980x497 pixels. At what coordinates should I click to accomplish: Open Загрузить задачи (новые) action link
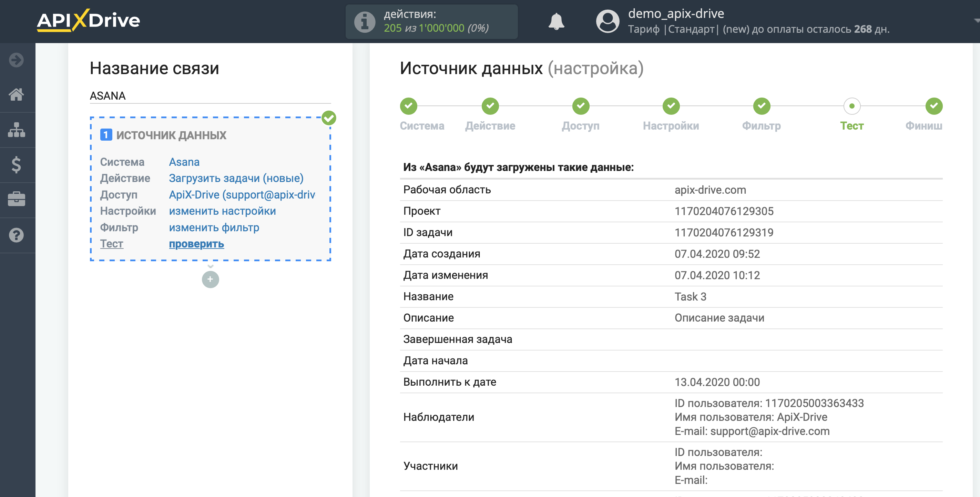[x=236, y=178]
